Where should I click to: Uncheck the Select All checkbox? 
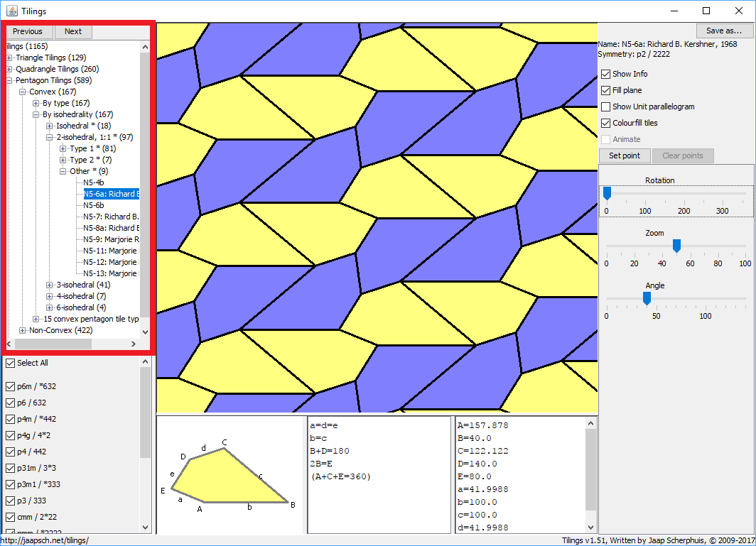click(x=10, y=364)
